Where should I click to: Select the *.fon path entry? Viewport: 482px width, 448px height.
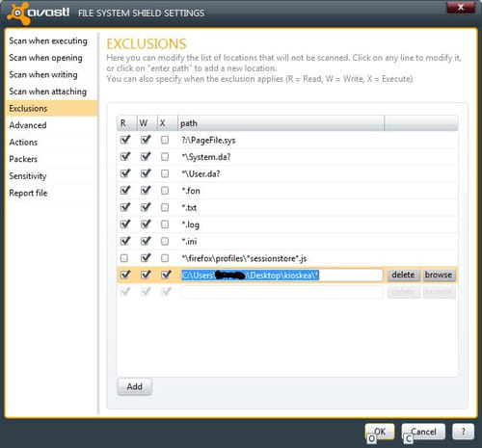pos(191,191)
